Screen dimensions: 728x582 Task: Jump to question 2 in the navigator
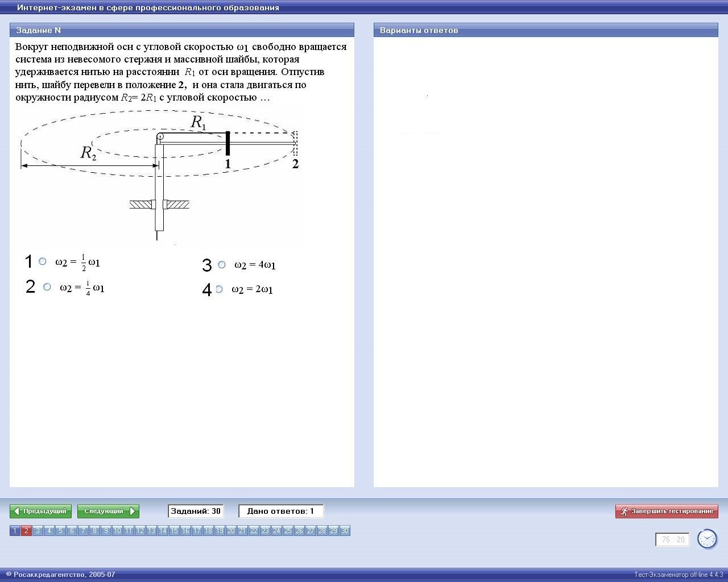[x=26, y=531]
